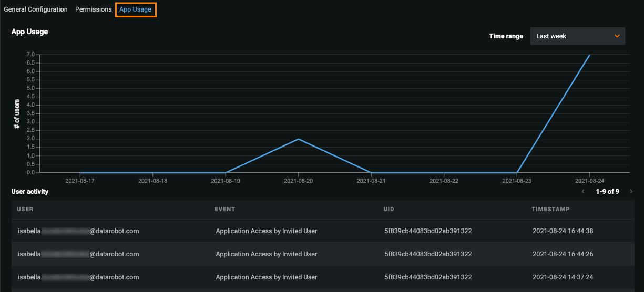644x292 pixels.
Task: Click the chart data point at 2021-08-24
Action: (589, 55)
